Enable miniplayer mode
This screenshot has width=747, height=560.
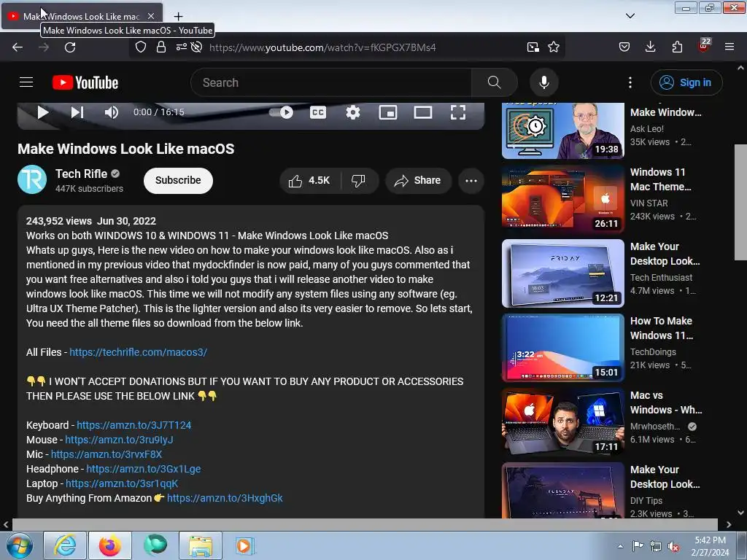pos(388,112)
